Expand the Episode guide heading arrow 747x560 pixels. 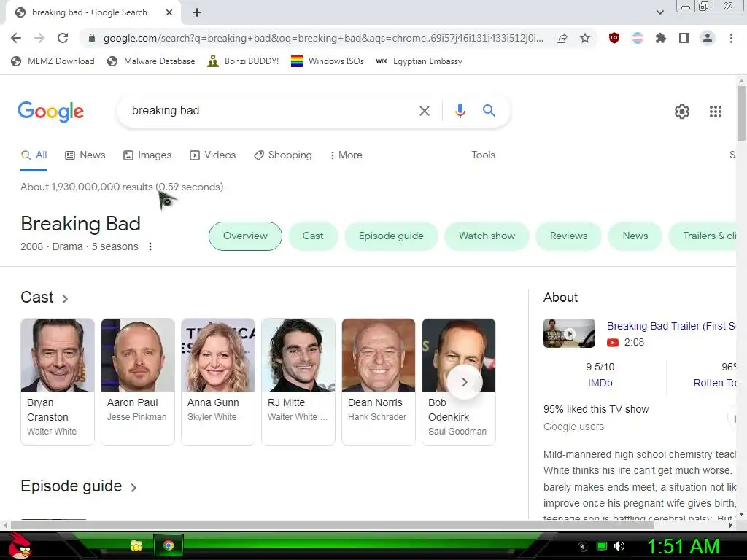pyautogui.click(x=133, y=488)
